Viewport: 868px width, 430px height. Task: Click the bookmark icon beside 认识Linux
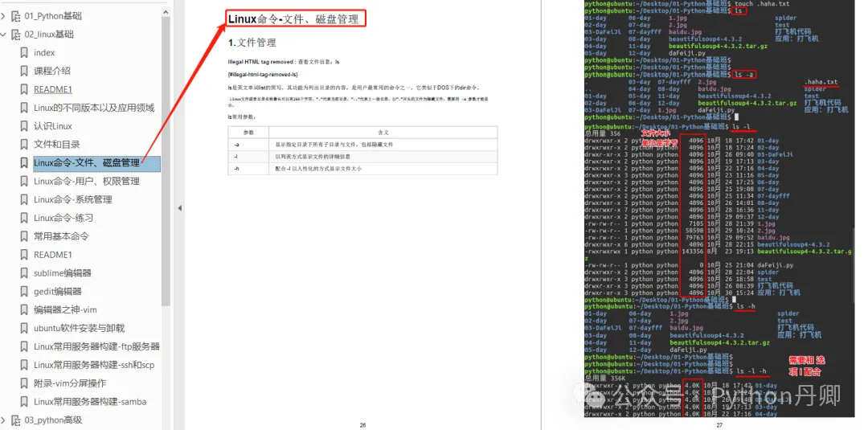tap(24, 126)
